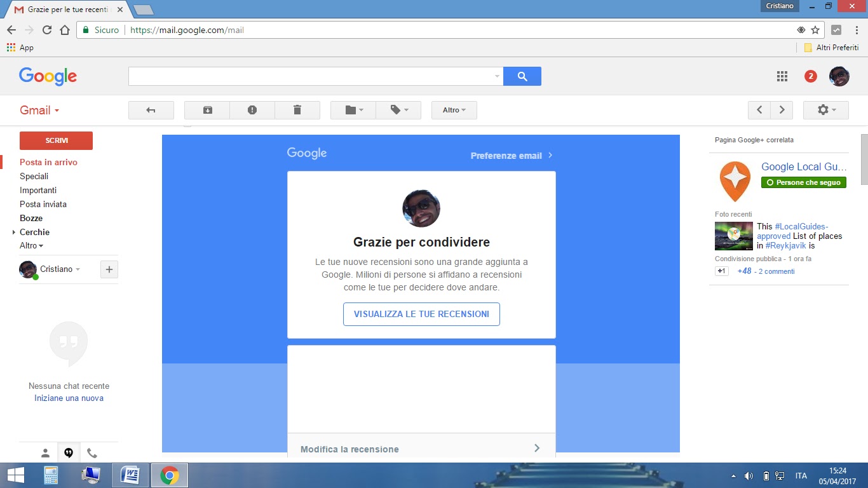
Task: Open a new Chrome tab
Action: (144, 10)
